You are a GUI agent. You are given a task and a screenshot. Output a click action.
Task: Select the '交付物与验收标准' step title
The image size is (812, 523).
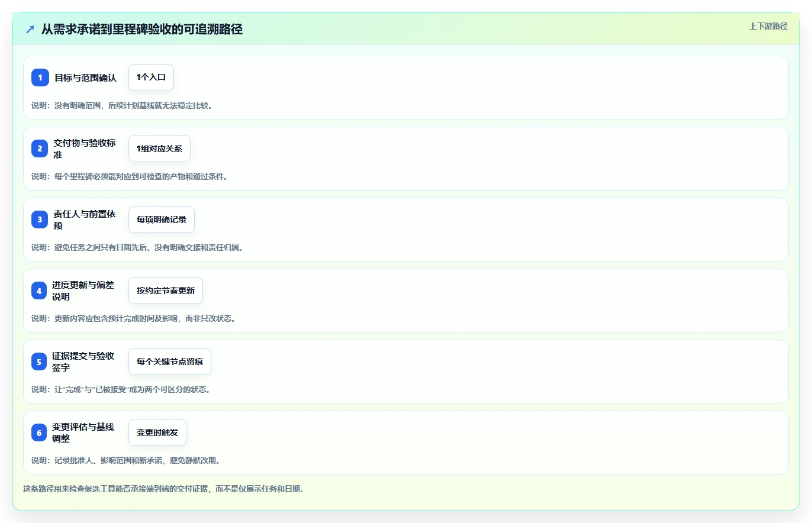(85, 148)
